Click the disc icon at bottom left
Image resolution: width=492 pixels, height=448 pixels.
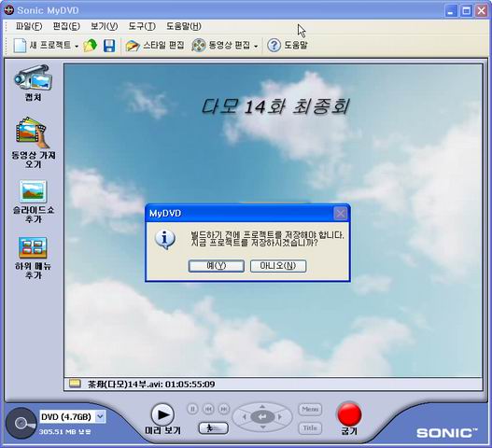click(x=21, y=423)
